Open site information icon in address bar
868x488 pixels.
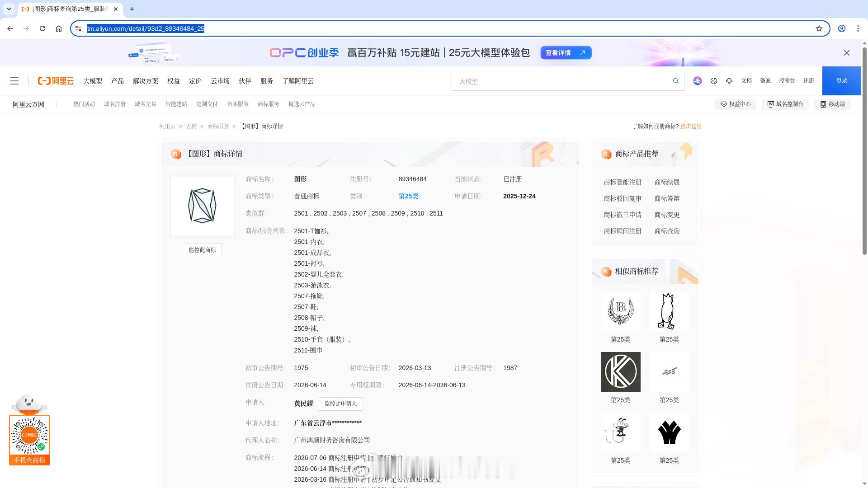[x=78, y=28]
